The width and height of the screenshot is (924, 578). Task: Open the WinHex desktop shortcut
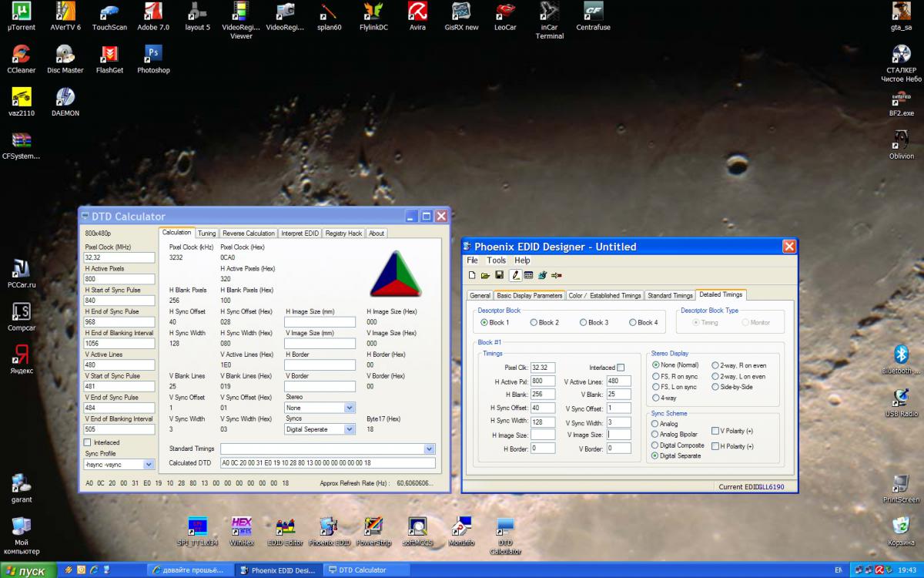point(242,527)
